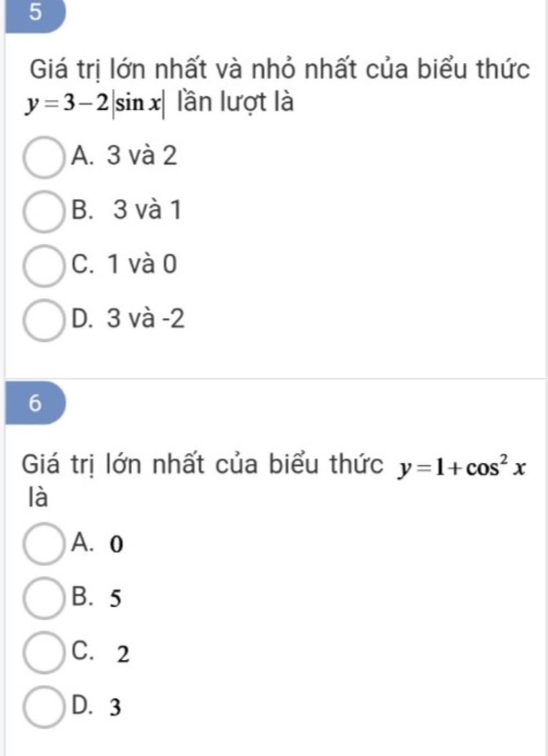The width and height of the screenshot is (548, 756).
Task: Click question 6 prompt text
Action: click(275, 480)
